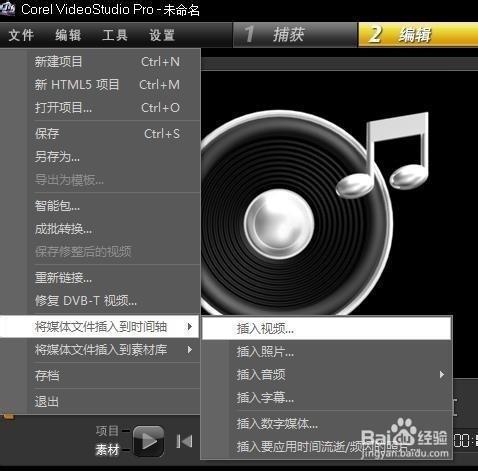Jump to start with the Home button
Viewport: 478px width, 471px height.
184,442
